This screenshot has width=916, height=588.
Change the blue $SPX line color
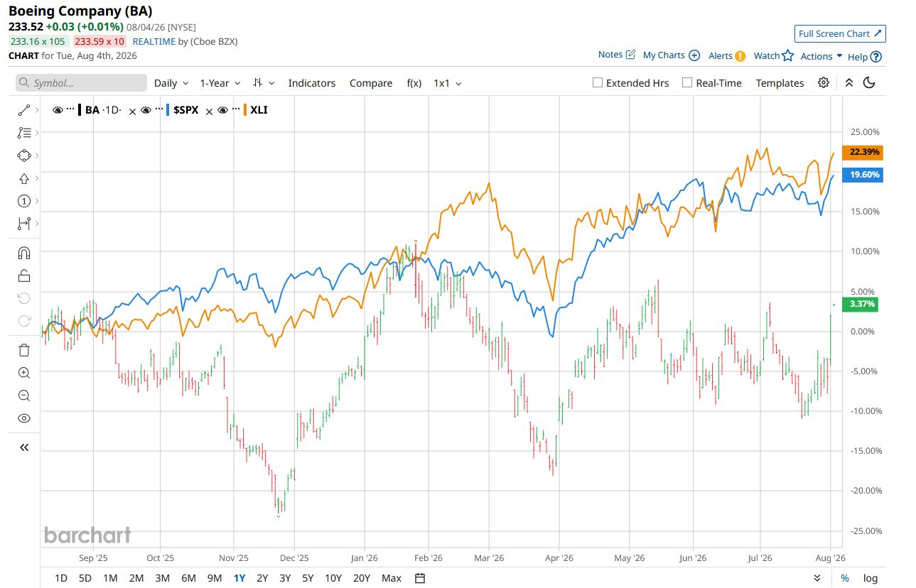[x=168, y=110]
